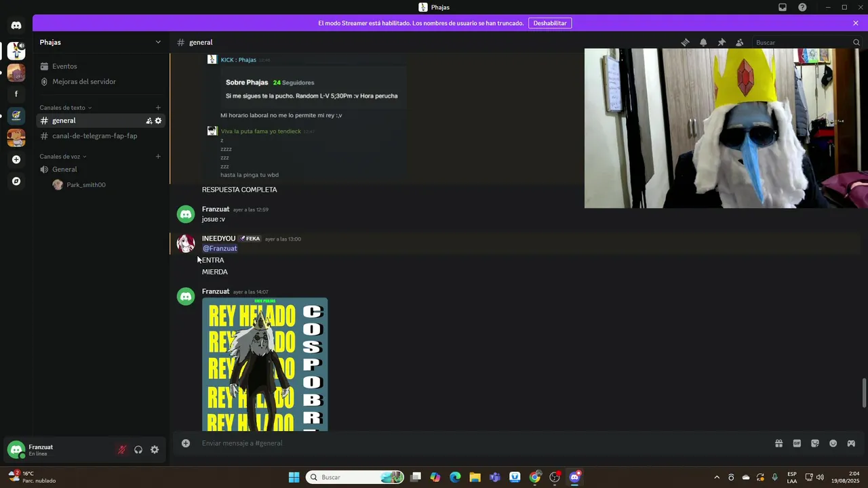Join the General voice channel
Image resolution: width=868 pixels, height=488 pixels.
[x=102, y=169]
